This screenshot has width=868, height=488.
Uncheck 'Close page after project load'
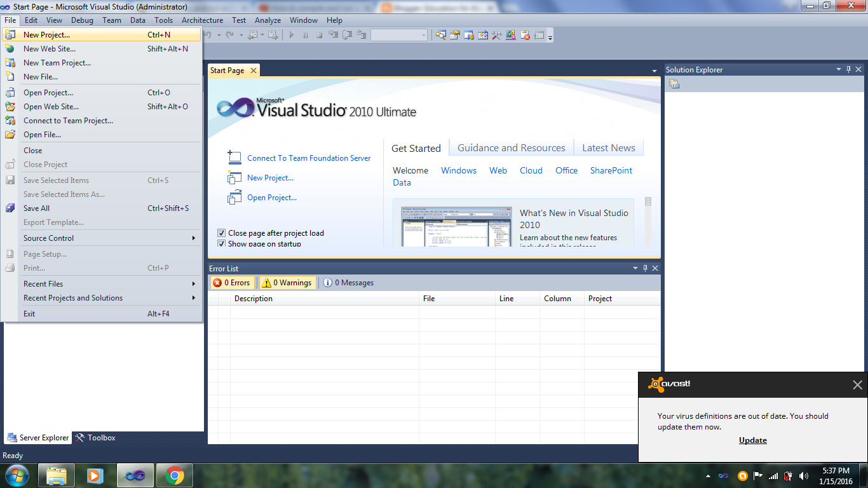(x=222, y=233)
